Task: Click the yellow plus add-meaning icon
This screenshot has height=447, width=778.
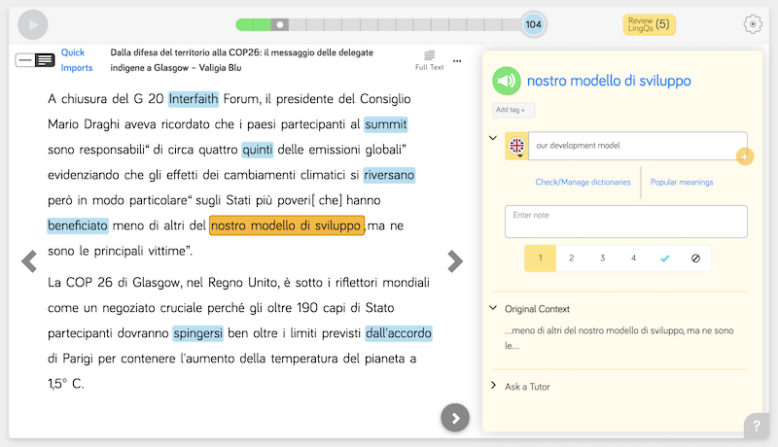Action: click(744, 157)
